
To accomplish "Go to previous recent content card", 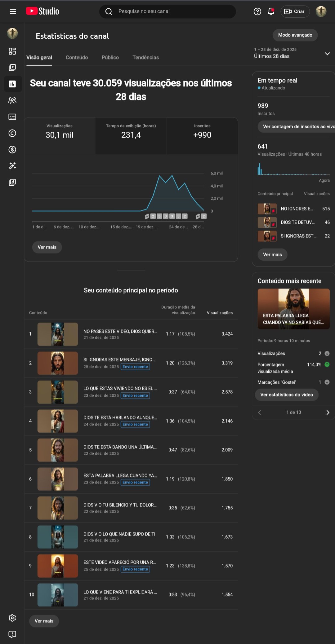I will (x=260, y=412).
